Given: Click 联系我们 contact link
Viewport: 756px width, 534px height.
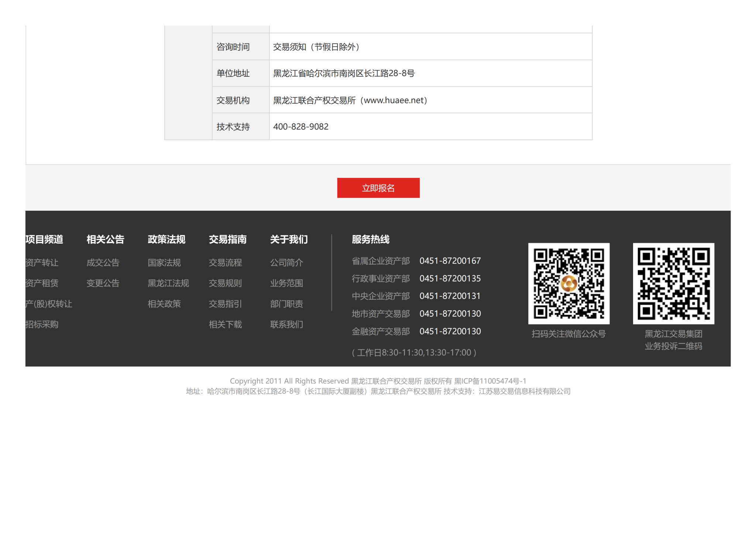Looking at the screenshot, I should tap(286, 324).
